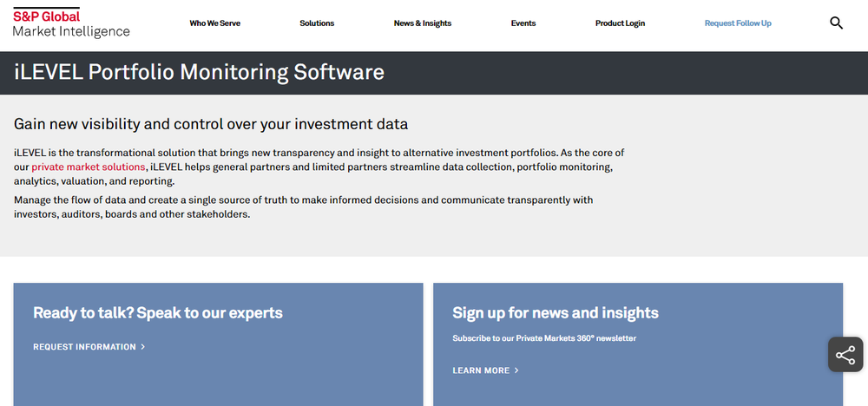Open the Who We Serve menu
This screenshot has width=868, height=406.
tap(214, 23)
